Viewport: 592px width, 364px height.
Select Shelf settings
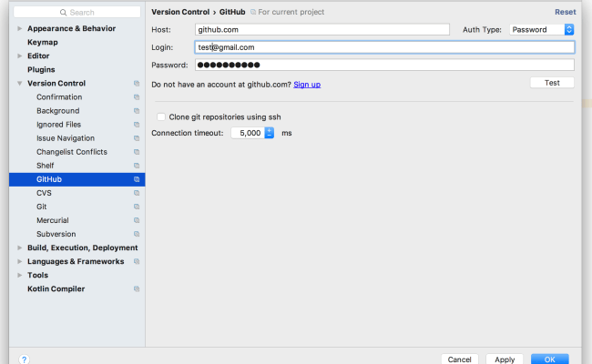tap(45, 166)
